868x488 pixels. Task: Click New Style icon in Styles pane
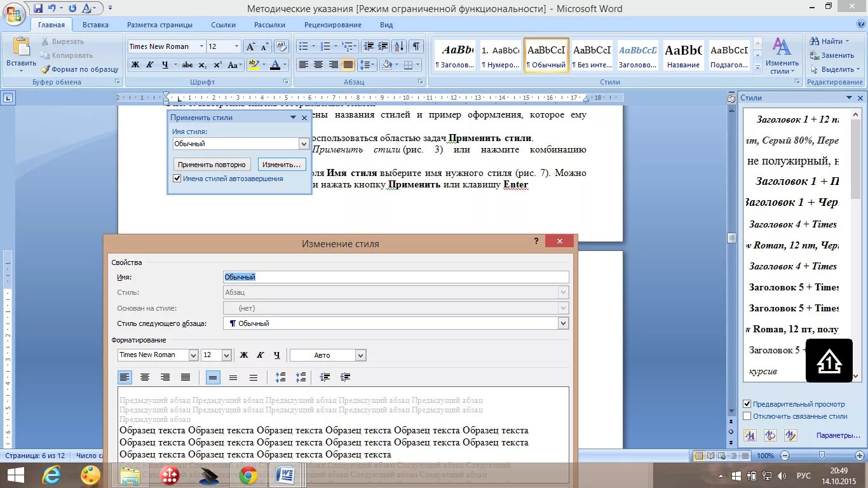pyautogui.click(x=750, y=435)
